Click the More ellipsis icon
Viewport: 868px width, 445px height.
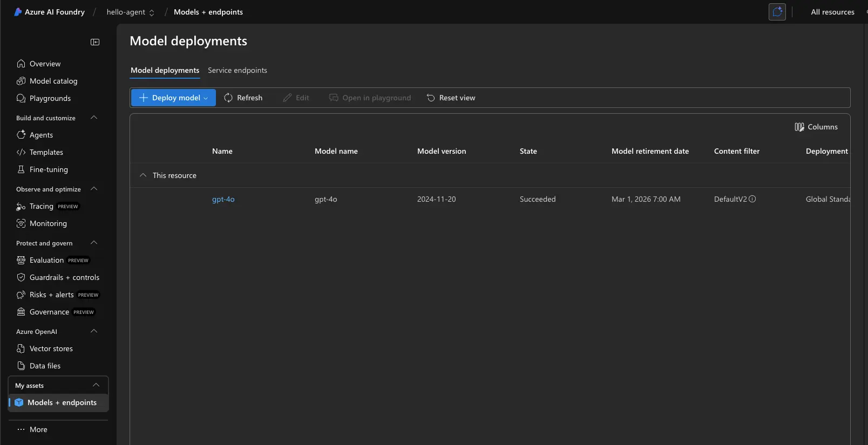pos(21,429)
